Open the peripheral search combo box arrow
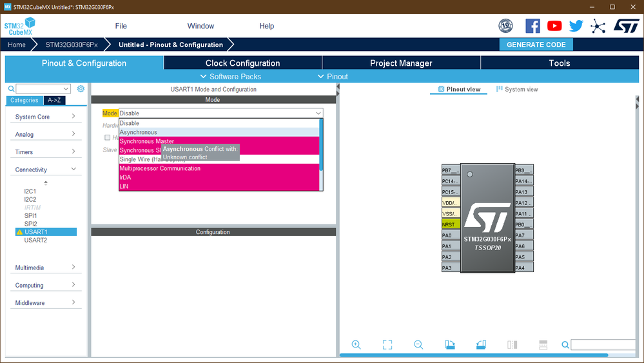Screen dimensions: 644x363 coord(66,89)
